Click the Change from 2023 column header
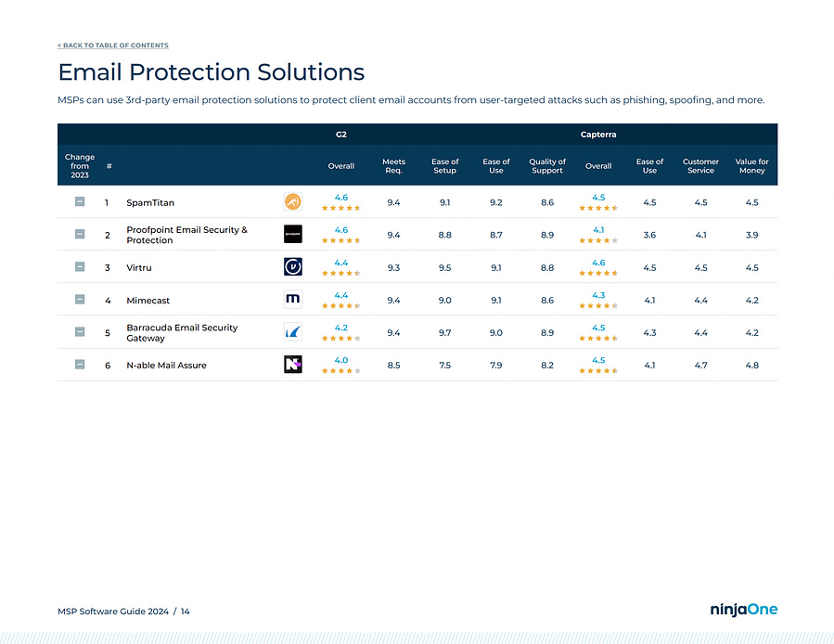Viewport: 834px width, 644px height. coord(80,166)
